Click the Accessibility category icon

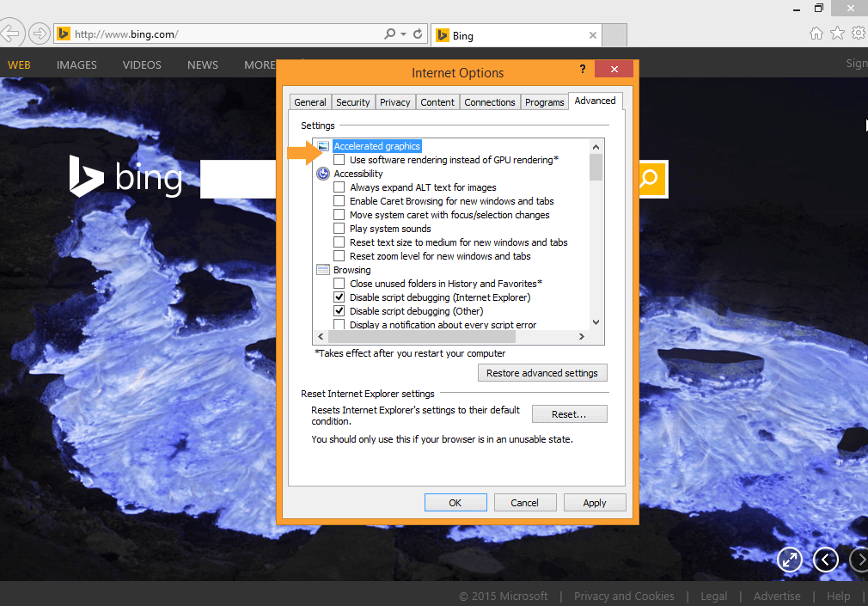(323, 174)
